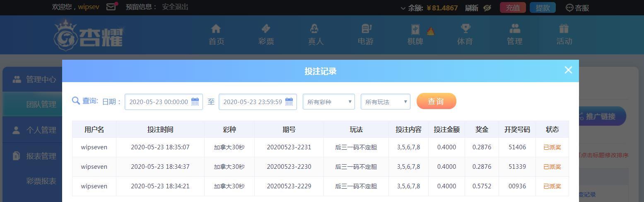Image resolution: width=644 pixels, height=202 pixels.
Task: Expand the 所有玩法 play type dropdown
Action: pyautogui.click(x=385, y=102)
